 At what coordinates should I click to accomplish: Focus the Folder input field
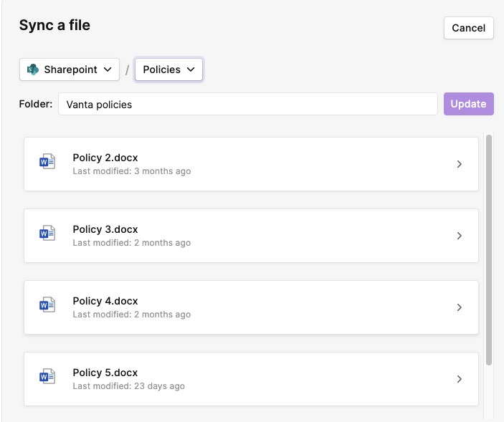248,104
